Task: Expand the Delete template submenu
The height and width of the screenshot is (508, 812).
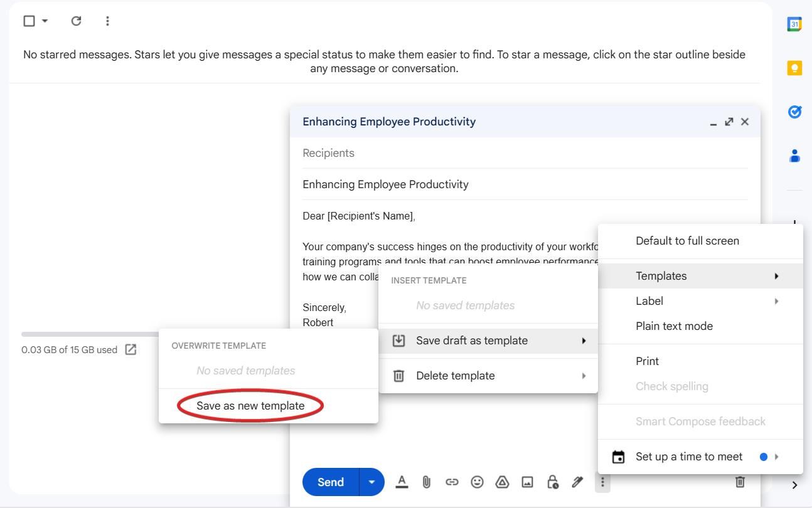Action: pos(456,375)
